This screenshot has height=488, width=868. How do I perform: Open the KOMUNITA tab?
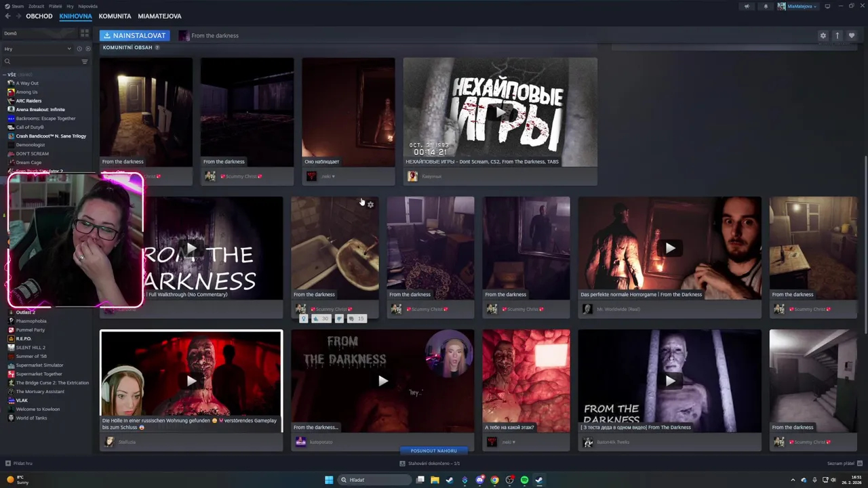(115, 16)
